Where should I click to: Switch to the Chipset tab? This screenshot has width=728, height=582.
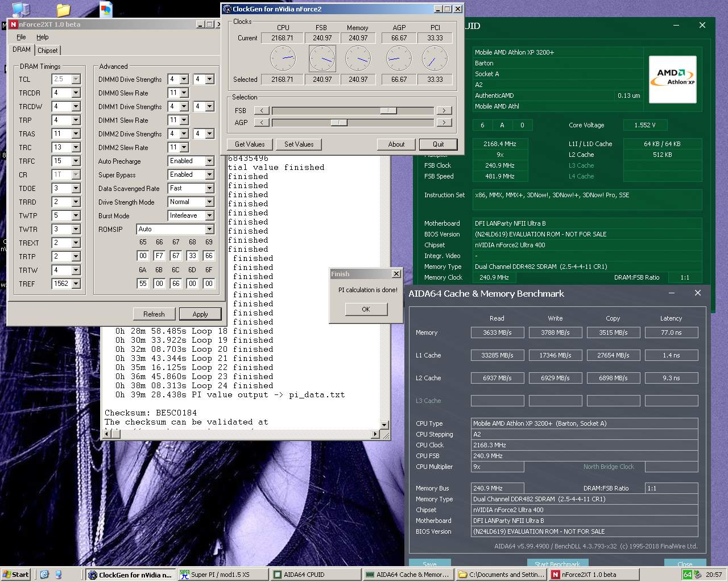pos(48,51)
